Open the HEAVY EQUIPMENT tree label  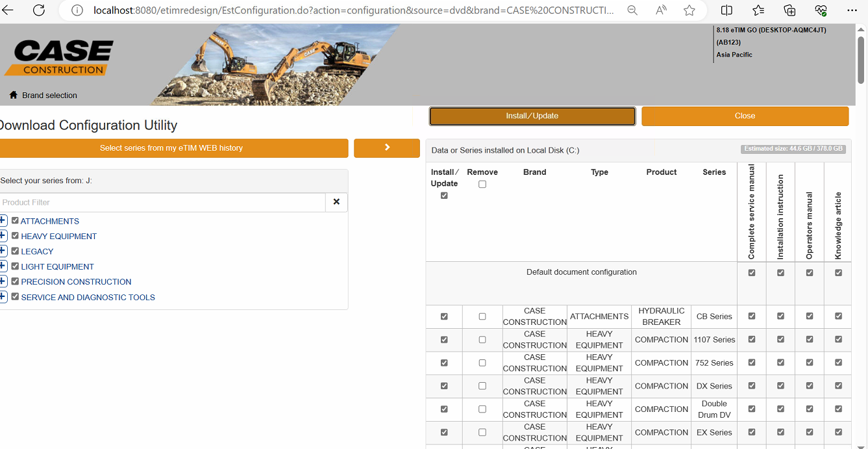(x=59, y=237)
